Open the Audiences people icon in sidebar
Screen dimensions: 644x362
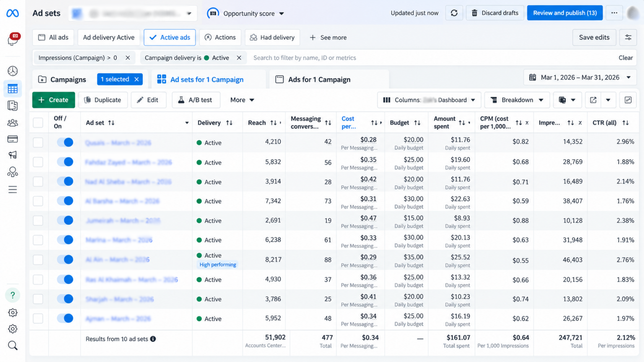13,123
